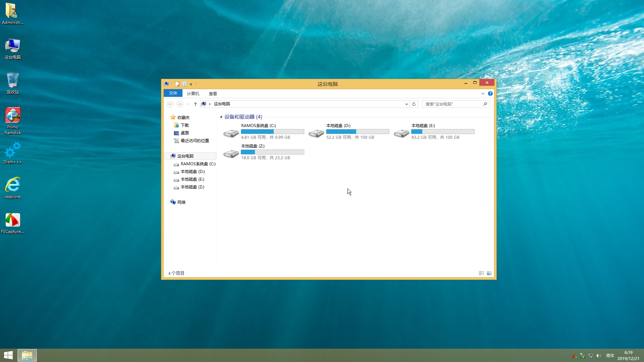Click the search magnifier icon

coord(485,104)
